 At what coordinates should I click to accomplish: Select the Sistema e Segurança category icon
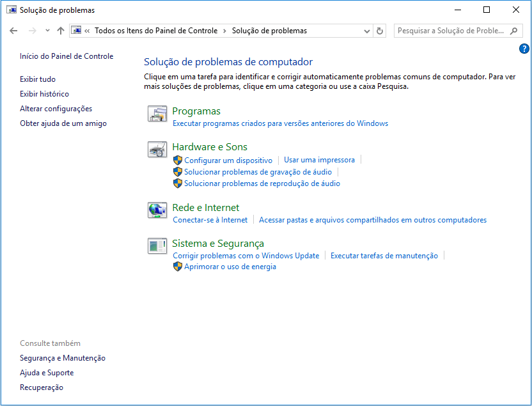[x=157, y=246]
